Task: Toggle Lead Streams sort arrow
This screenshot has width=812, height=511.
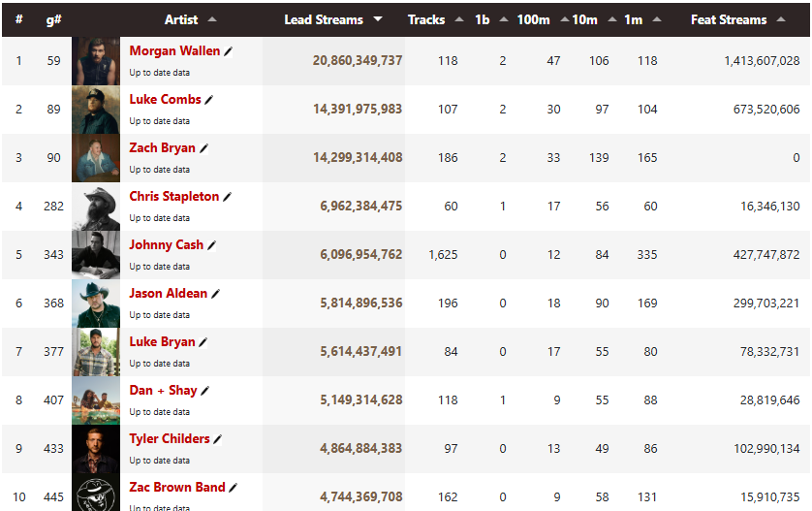Action: point(378,19)
